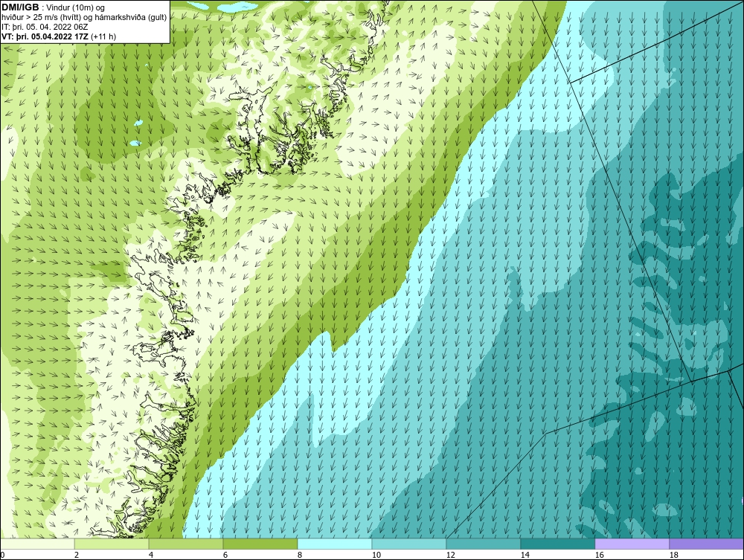The width and height of the screenshot is (744, 560).
Task: Click the 12–14 m/s teal legend swatch
Action: point(483,544)
